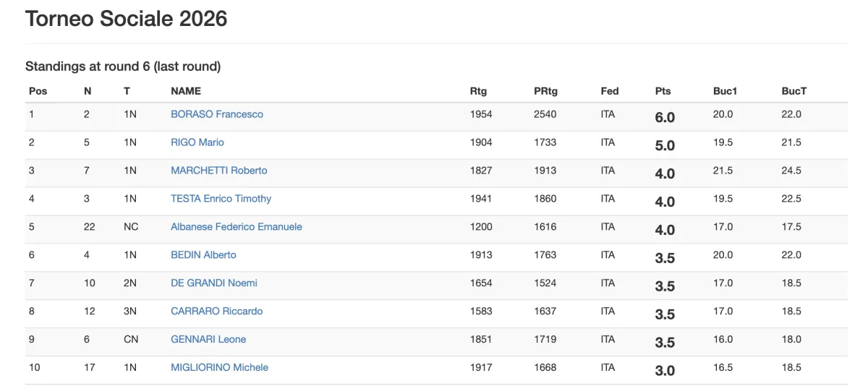Open Albanese Federico Emanuele player link
The width and height of the screenshot is (868, 386).
click(x=237, y=227)
